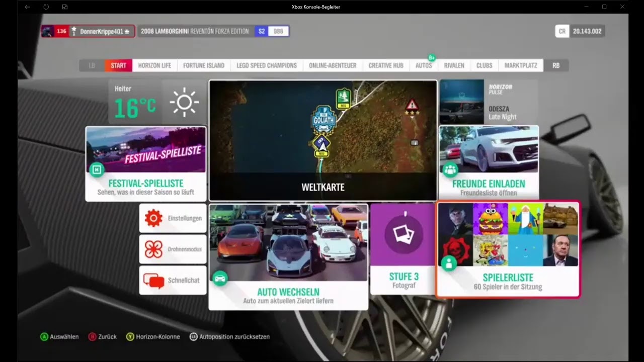Image resolution: width=644 pixels, height=362 pixels.
Task: Go to the Online-Abenteuer tab
Action: pyautogui.click(x=333, y=65)
